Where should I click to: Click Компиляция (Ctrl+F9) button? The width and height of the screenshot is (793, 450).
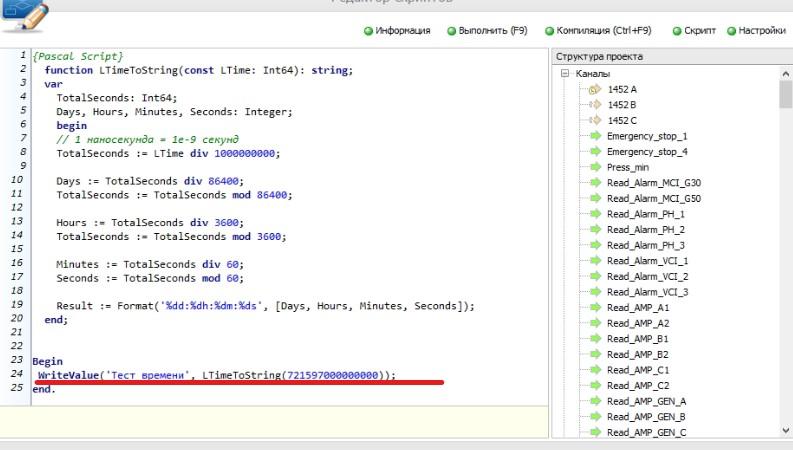(598, 31)
